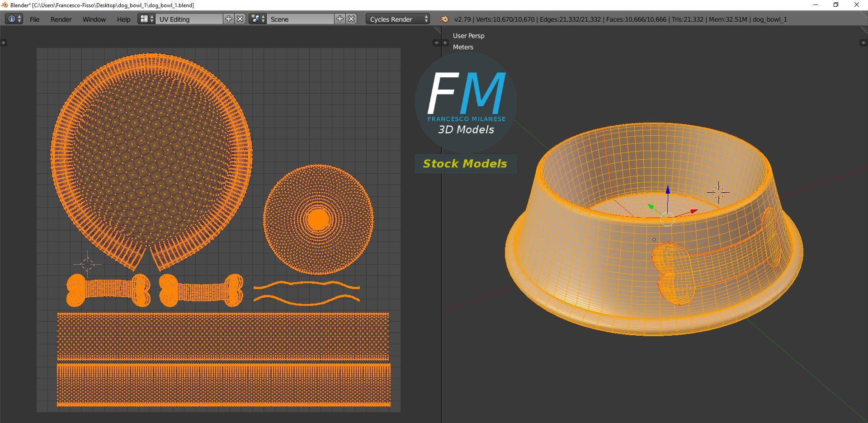
Task: Open the Render menu
Action: (61, 19)
